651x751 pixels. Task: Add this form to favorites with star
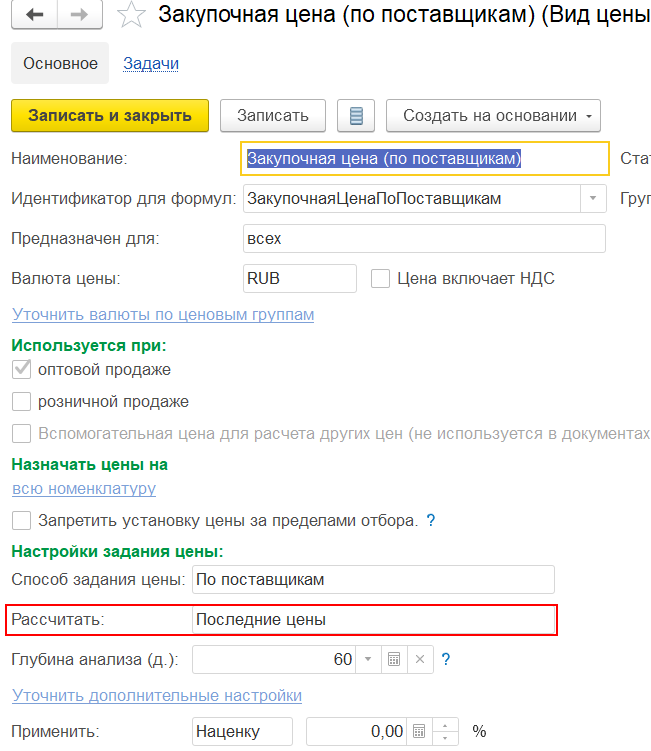tap(130, 15)
